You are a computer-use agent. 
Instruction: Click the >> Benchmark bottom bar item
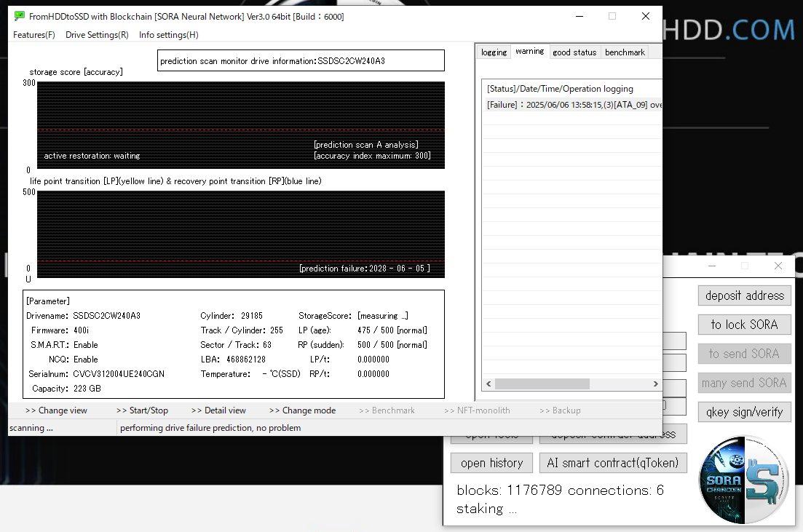pos(387,410)
